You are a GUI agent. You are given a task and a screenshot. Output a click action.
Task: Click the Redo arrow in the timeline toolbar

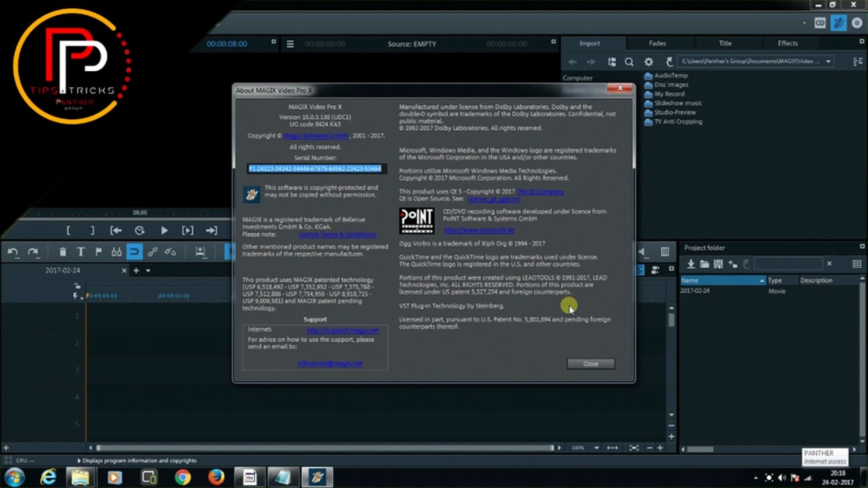(x=33, y=252)
